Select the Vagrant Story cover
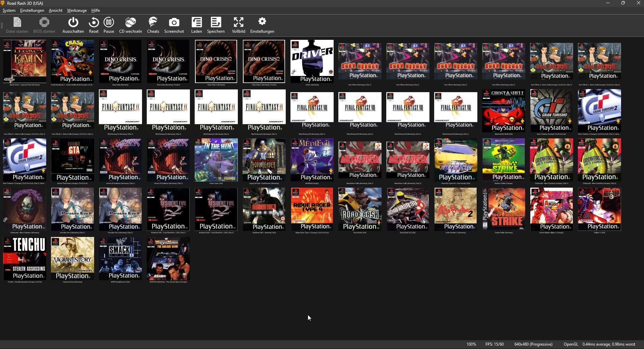 pyautogui.click(x=73, y=259)
